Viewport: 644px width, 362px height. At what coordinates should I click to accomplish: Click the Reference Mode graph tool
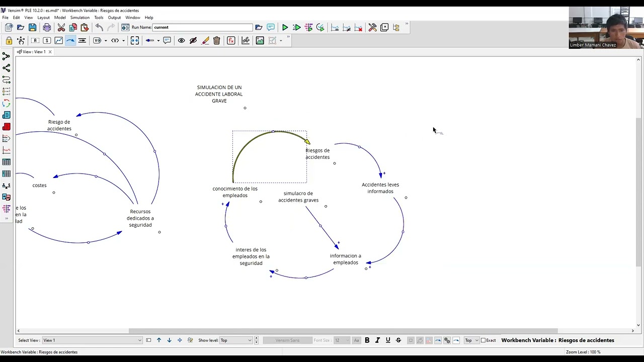pos(246,41)
